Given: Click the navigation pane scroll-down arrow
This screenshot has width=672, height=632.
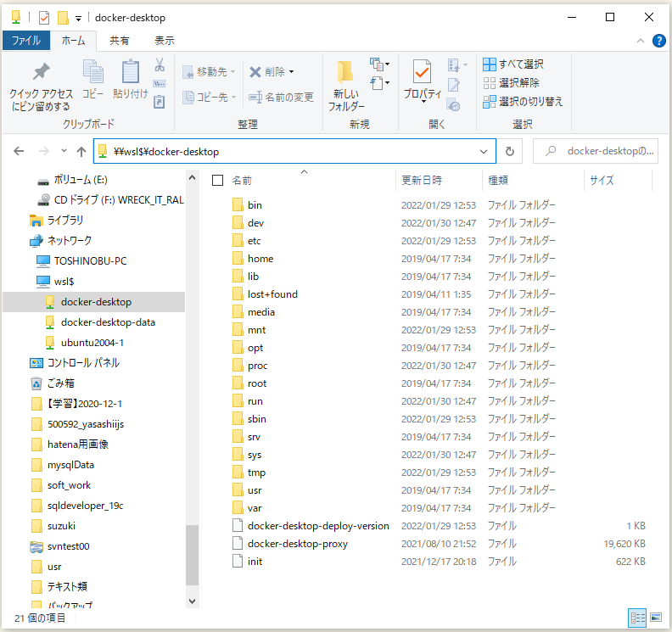Looking at the screenshot, I should point(192,601).
